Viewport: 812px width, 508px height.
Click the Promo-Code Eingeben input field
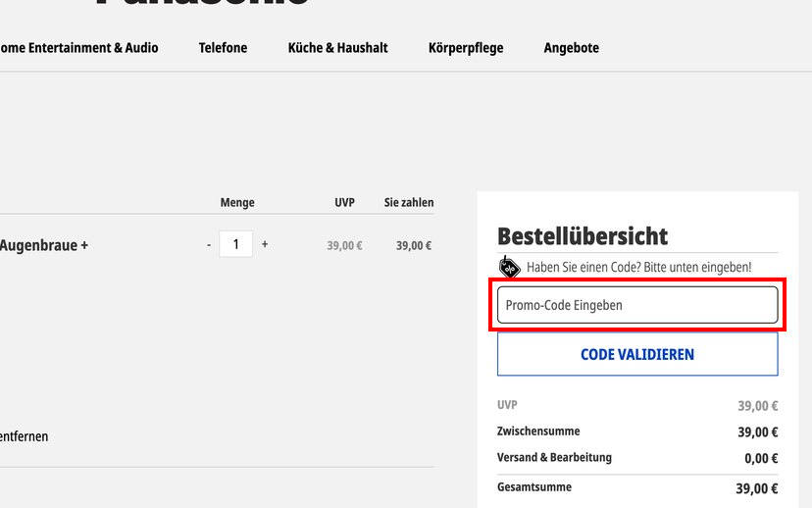click(x=637, y=305)
